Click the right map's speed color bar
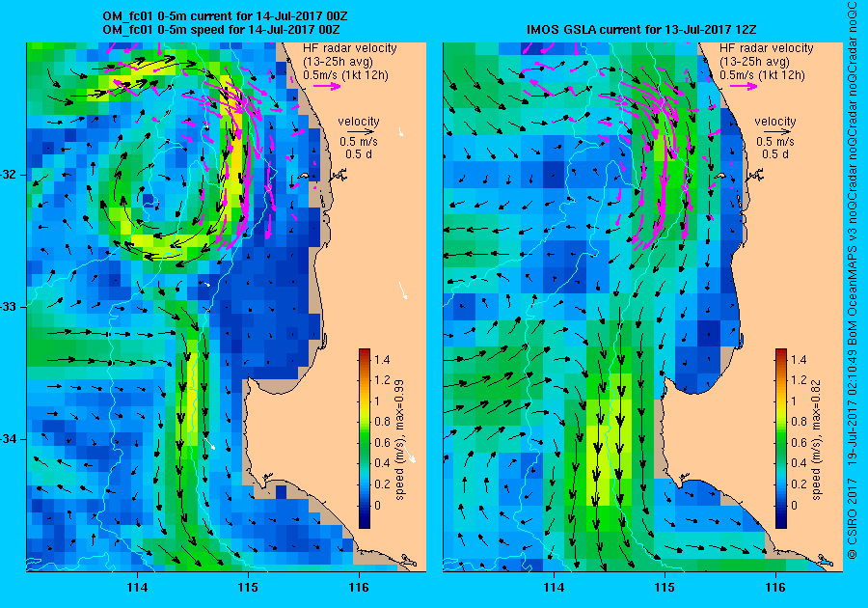 pos(781,438)
